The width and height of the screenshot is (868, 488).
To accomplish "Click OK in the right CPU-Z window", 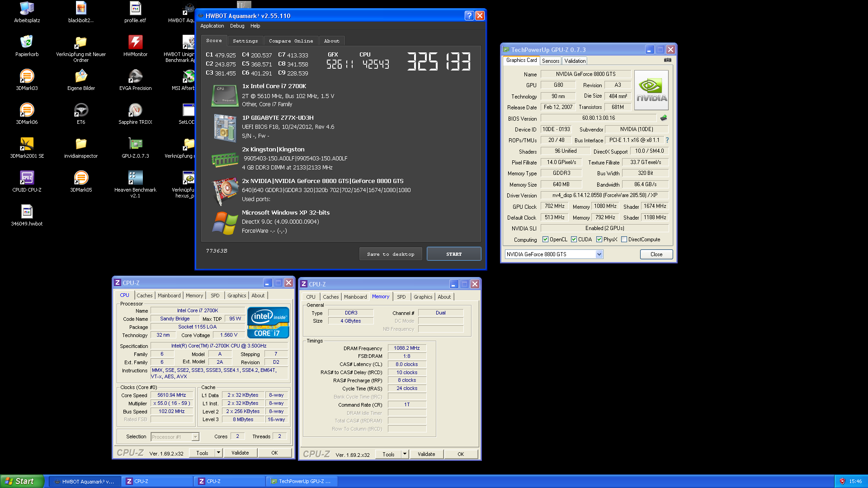I will coord(461,454).
